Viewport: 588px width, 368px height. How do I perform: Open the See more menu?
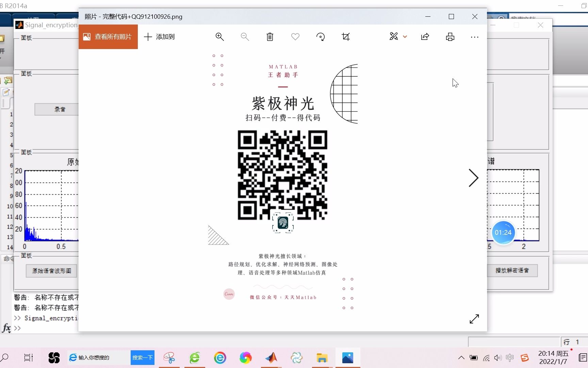point(474,36)
